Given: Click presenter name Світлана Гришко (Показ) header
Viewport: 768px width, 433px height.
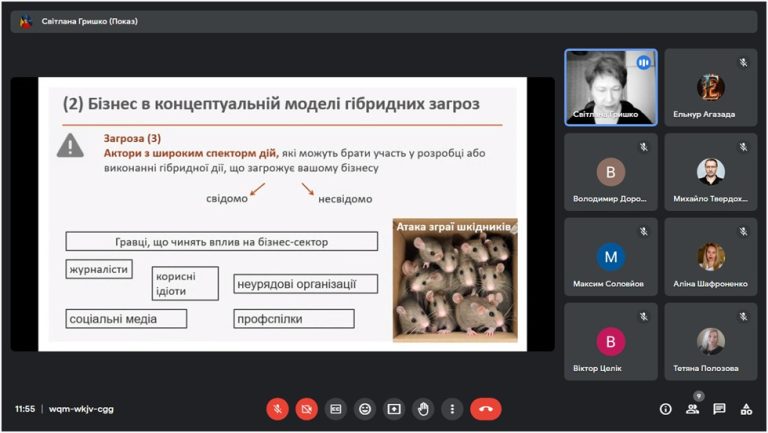Looking at the screenshot, I should (90, 22).
